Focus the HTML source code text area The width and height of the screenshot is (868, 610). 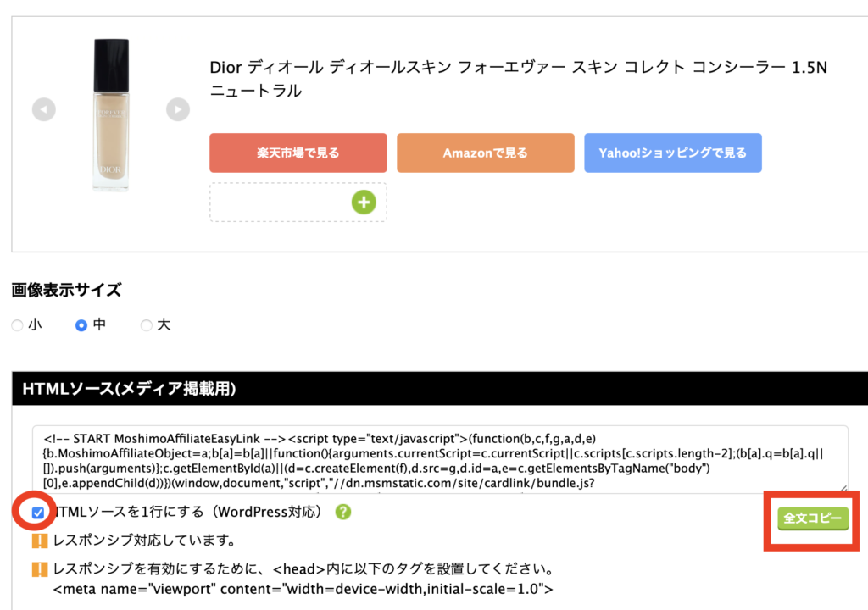(440, 459)
